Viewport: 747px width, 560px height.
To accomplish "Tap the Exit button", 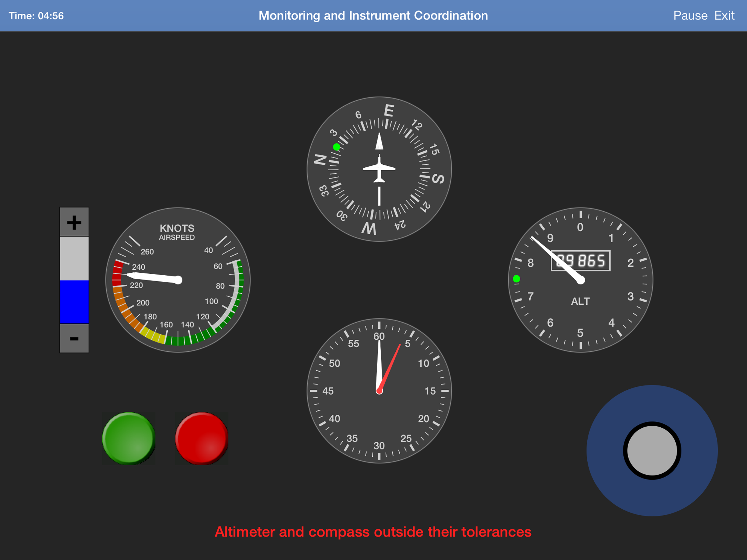I will click(724, 16).
